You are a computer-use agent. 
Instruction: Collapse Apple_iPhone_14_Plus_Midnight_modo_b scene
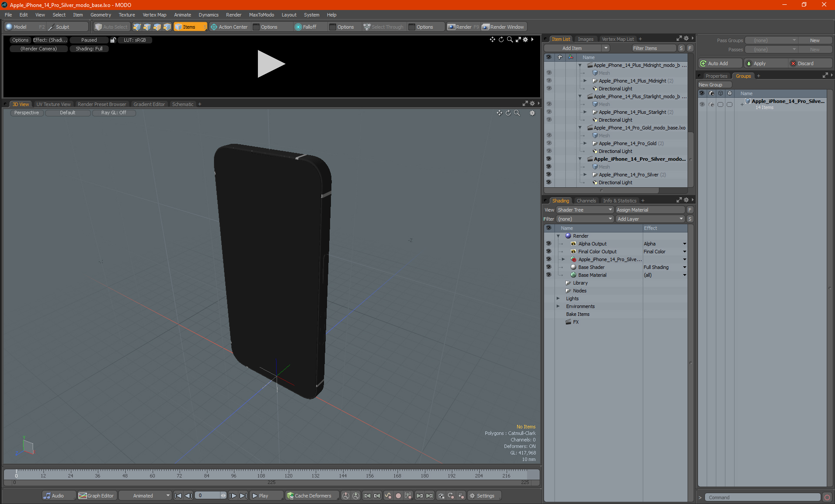point(580,65)
